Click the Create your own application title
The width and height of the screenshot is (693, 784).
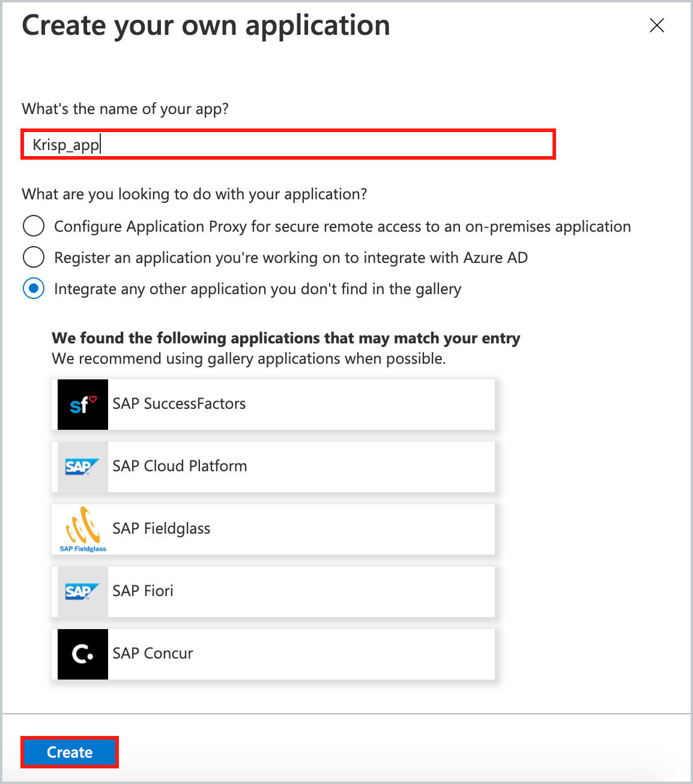tap(205, 25)
